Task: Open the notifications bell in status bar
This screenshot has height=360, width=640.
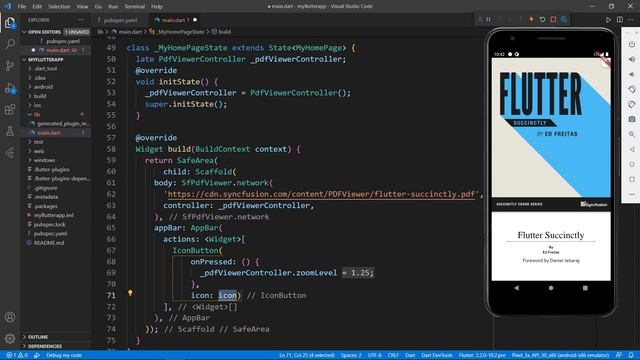Action: 631,355
